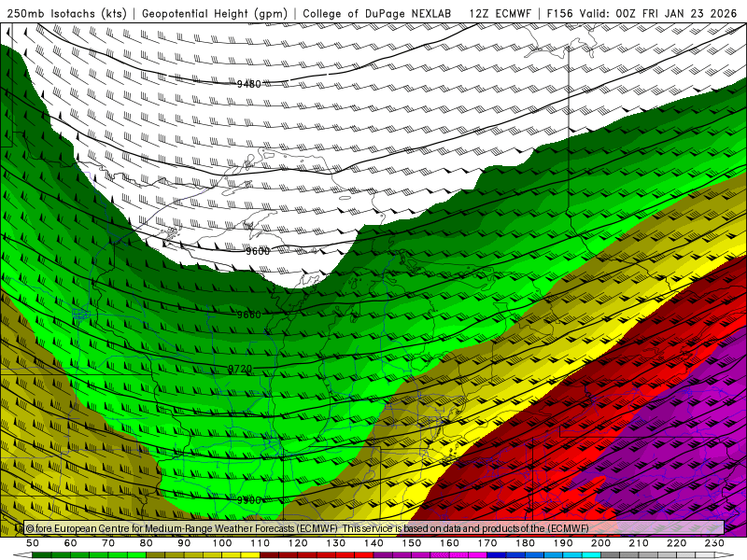Click the 9900 height contour label
This screenshot has height=560, width=747.
coord(248,500)
